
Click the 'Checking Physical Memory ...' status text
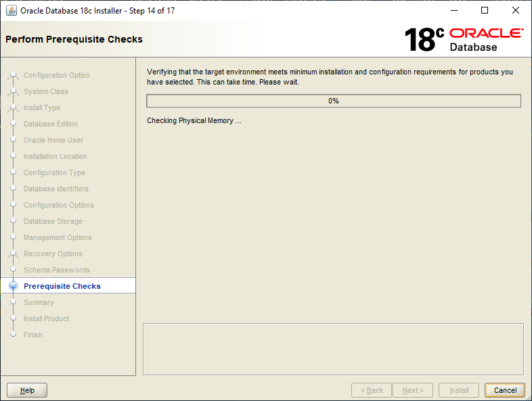(x=194, y=120)
